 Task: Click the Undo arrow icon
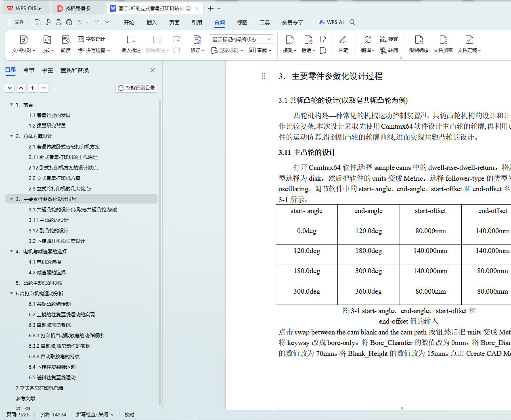(80, 22)
